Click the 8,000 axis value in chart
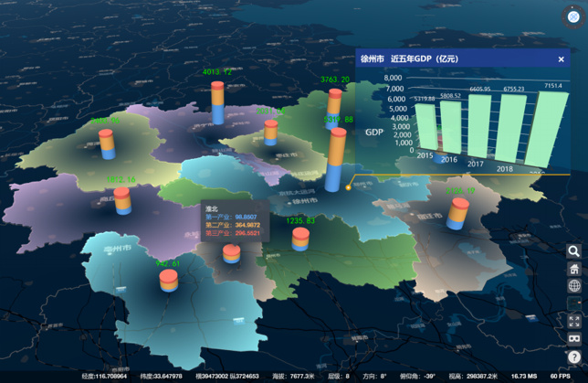Image resolution: width=588 pixels, height=383 pixels. click(x=393, y=78)
